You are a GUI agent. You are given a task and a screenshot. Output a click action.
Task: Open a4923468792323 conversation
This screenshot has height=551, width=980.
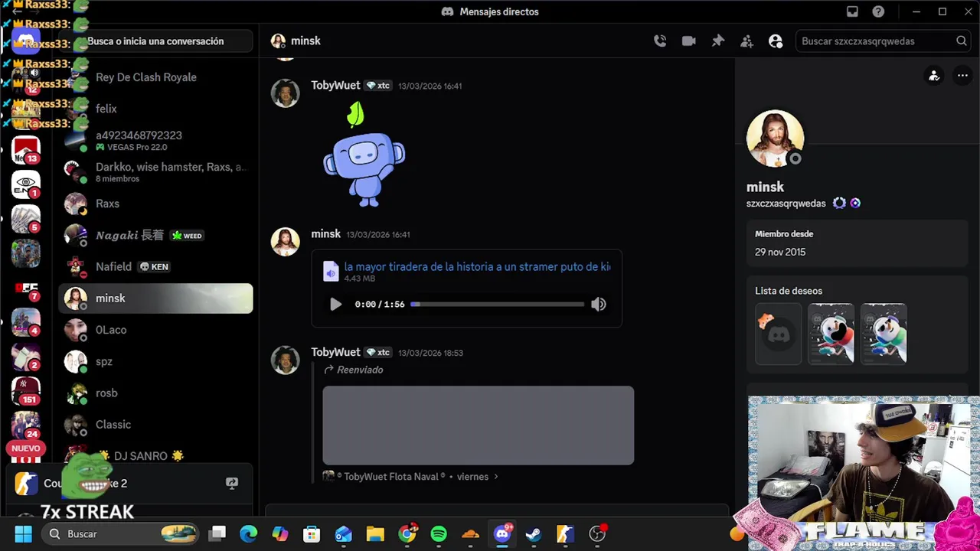coord(155,140)
